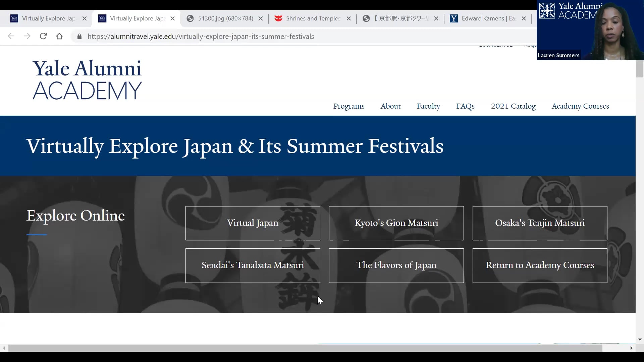Click the Lauren Summers video thumbnail
The height and width of the screenshot is (362, 644).
click(590, 29)
